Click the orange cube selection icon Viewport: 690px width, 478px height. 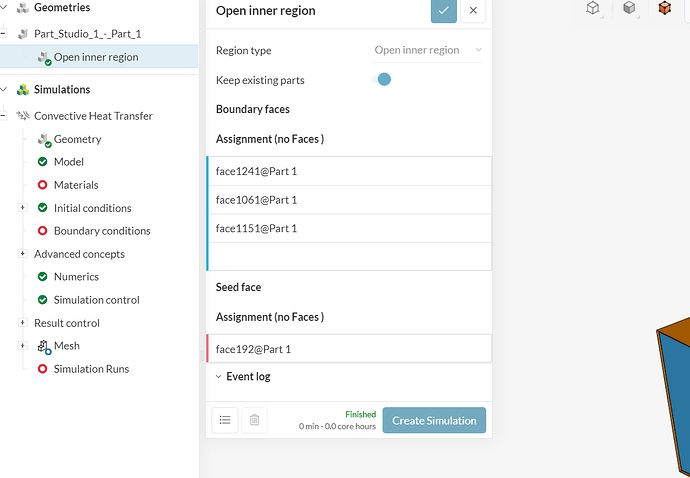[665, 8]
